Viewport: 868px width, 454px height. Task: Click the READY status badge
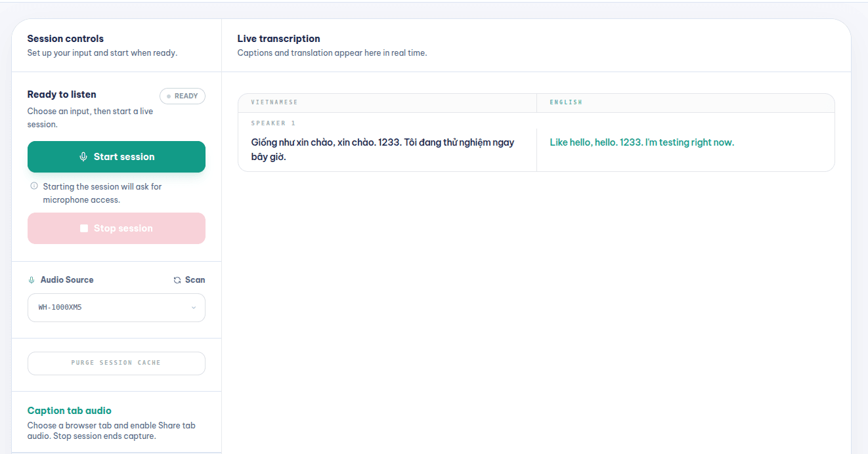coord(183,96)
